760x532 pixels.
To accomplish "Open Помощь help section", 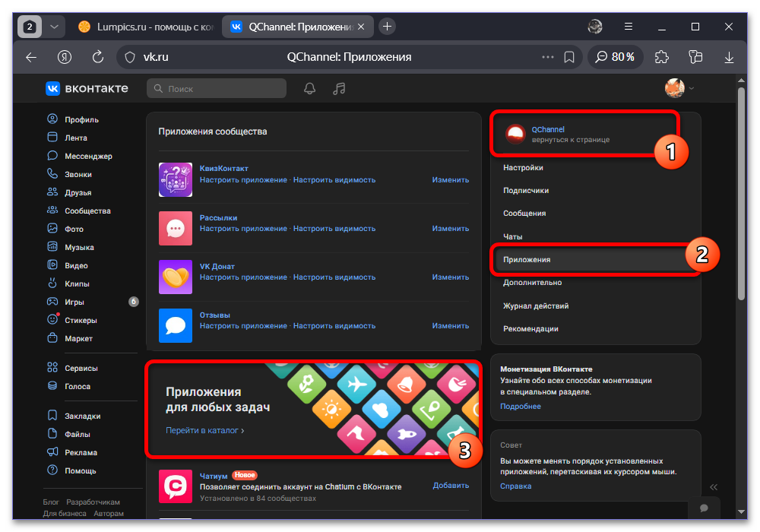I will click(x=71, y=470).
